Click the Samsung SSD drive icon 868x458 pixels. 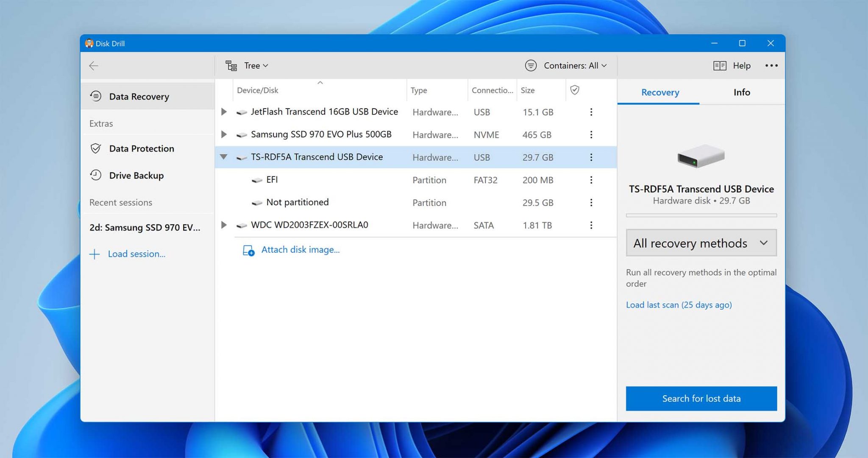pyautogui.click(x=242, y=135)
